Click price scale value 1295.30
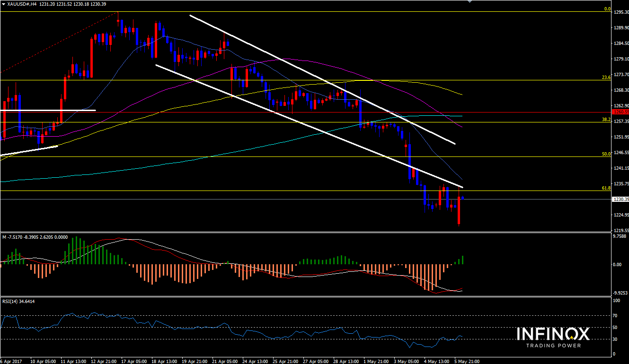 click(621, 13)
